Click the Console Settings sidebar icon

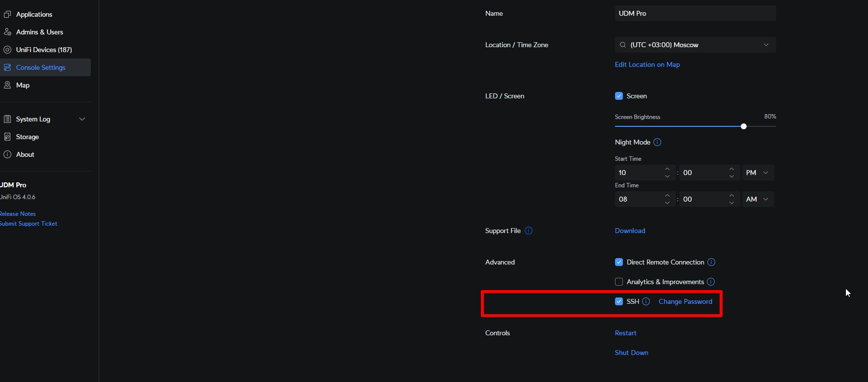(x=7, y=67)
